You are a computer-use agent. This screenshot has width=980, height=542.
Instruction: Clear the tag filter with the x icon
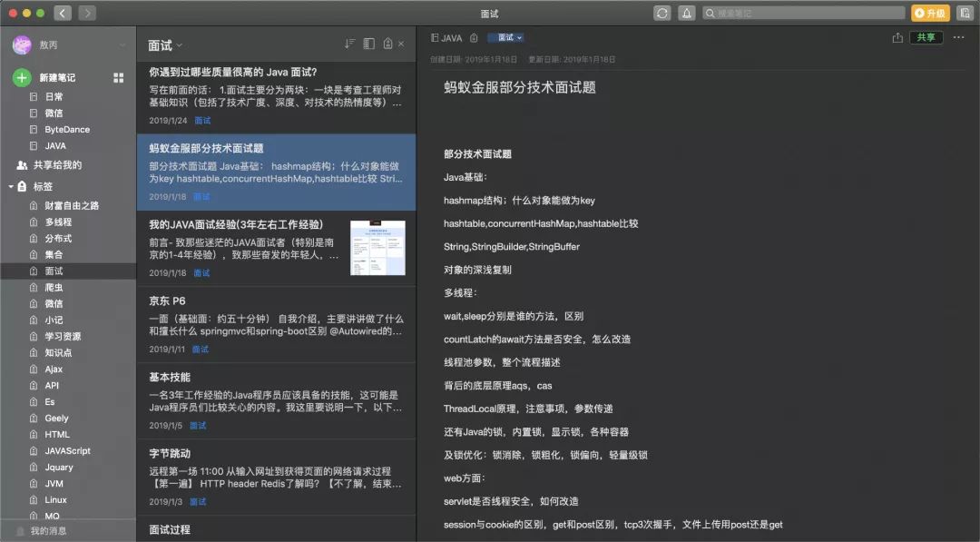(401, 44)
